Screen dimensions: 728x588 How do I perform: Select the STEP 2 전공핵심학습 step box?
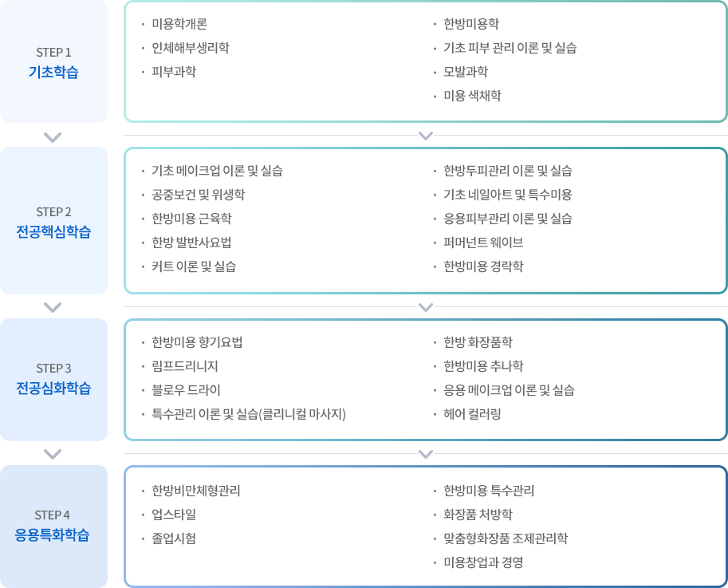54,221
